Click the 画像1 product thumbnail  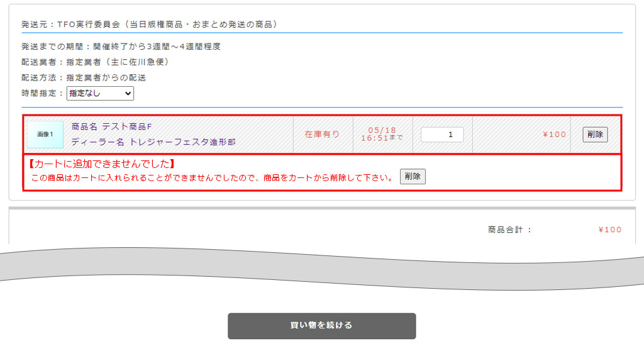tap(45, 135)
